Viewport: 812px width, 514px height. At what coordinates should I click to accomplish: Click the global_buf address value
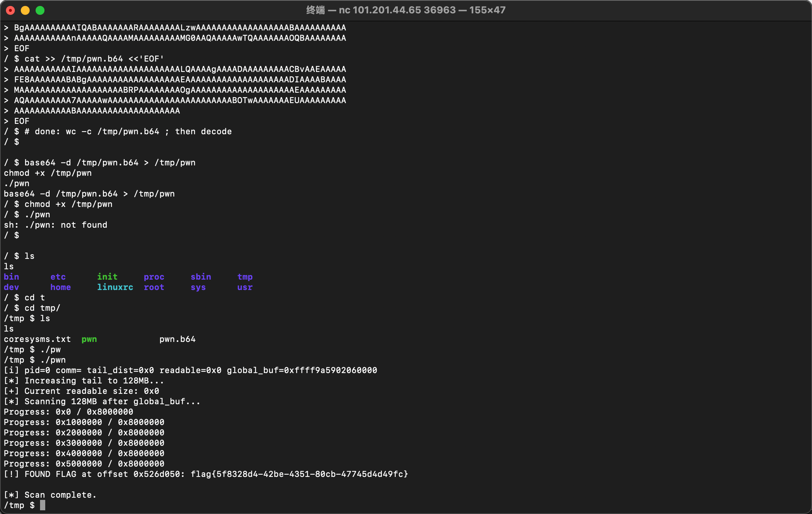330,370
